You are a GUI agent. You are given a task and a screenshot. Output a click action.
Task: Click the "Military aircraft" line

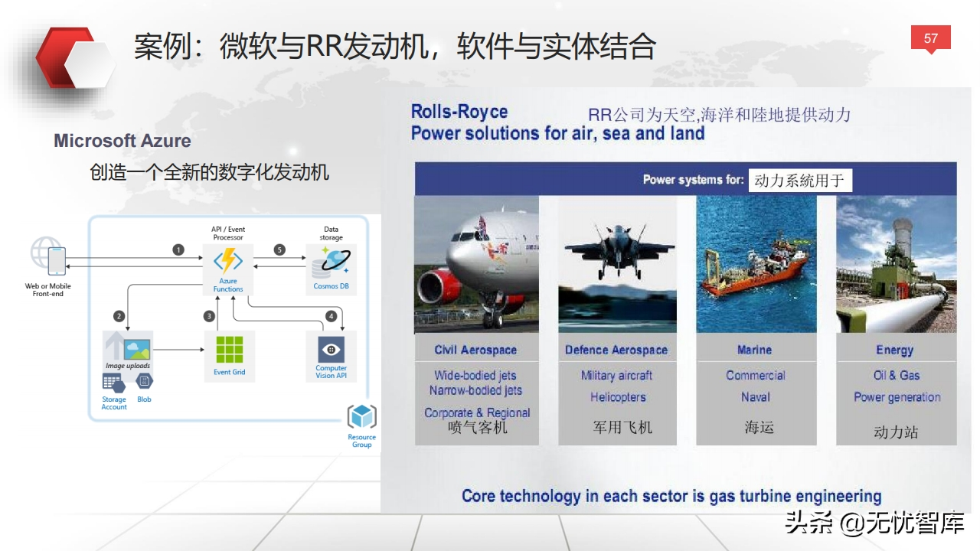tap(616, 375)
